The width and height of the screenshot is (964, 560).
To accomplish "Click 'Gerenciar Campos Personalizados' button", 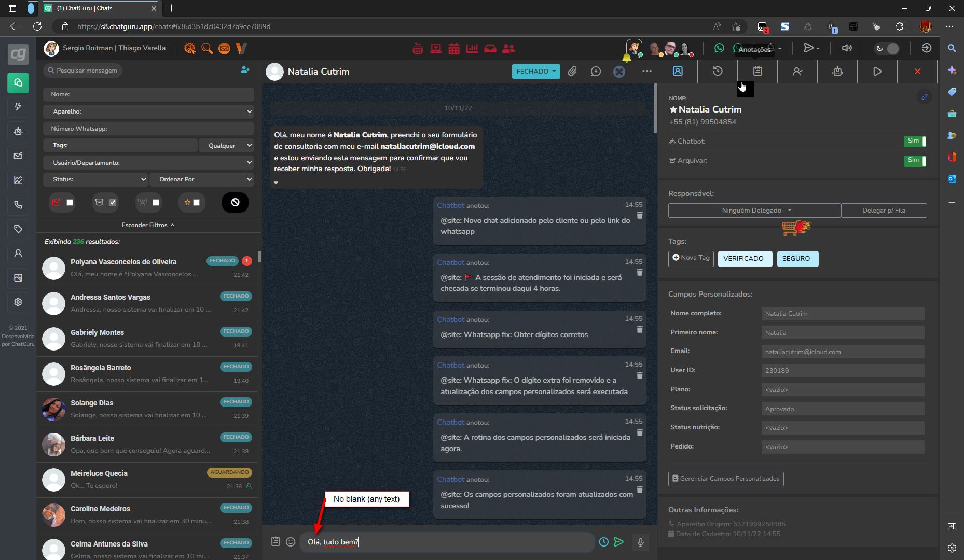I will point(726,479).
